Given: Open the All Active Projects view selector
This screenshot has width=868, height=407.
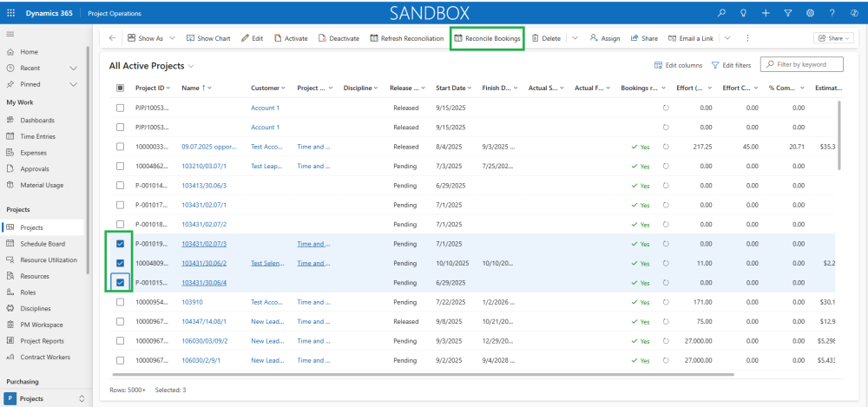Looking at the screenshot, I should pyautogui.click(x=151, y=66).
